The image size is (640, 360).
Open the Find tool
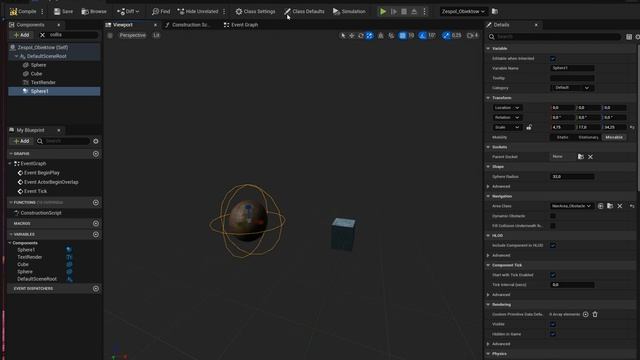[161, 11]
